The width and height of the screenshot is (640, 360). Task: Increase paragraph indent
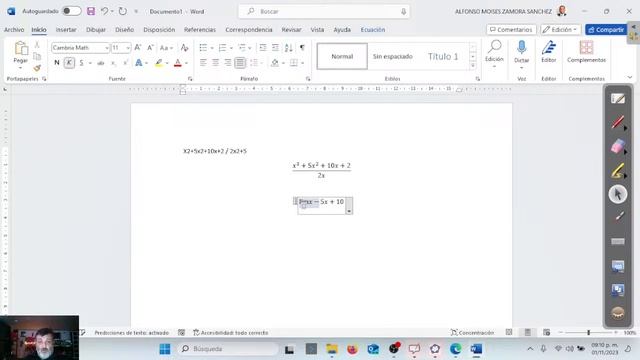[x=276, y=48]
